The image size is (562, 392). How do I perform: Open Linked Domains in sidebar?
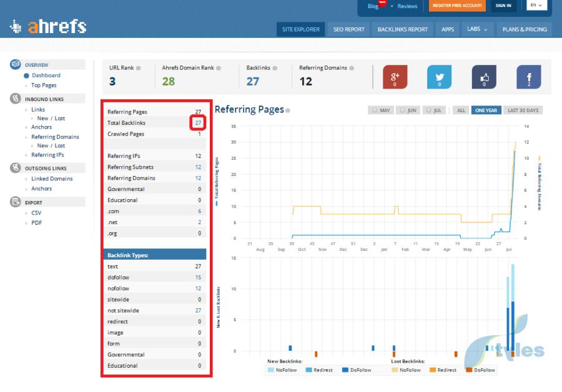52,179
